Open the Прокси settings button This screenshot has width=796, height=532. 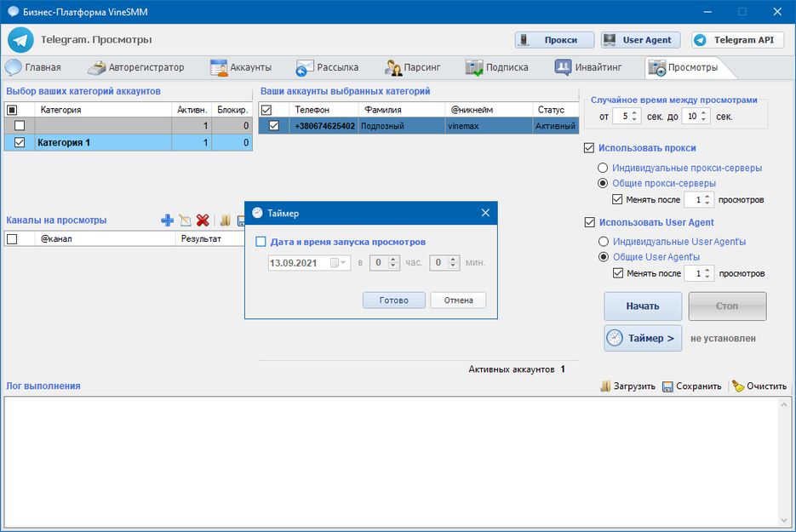coord(554,40)
